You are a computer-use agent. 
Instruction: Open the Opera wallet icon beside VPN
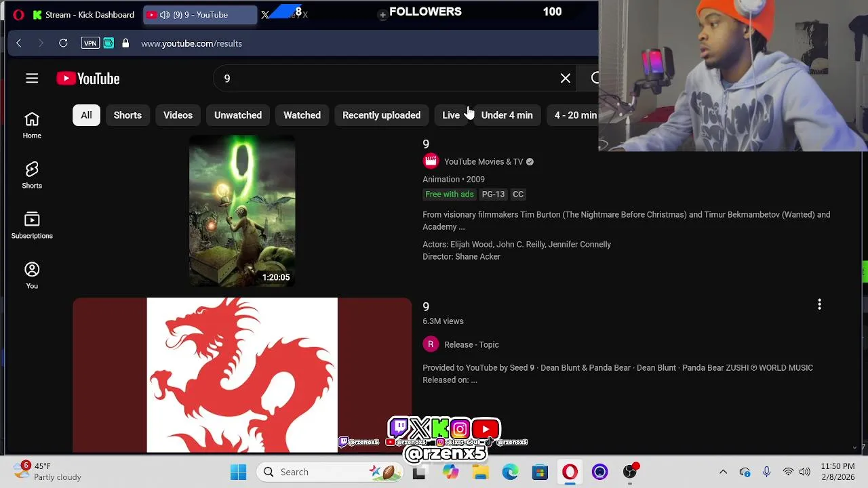coord(108,43)
